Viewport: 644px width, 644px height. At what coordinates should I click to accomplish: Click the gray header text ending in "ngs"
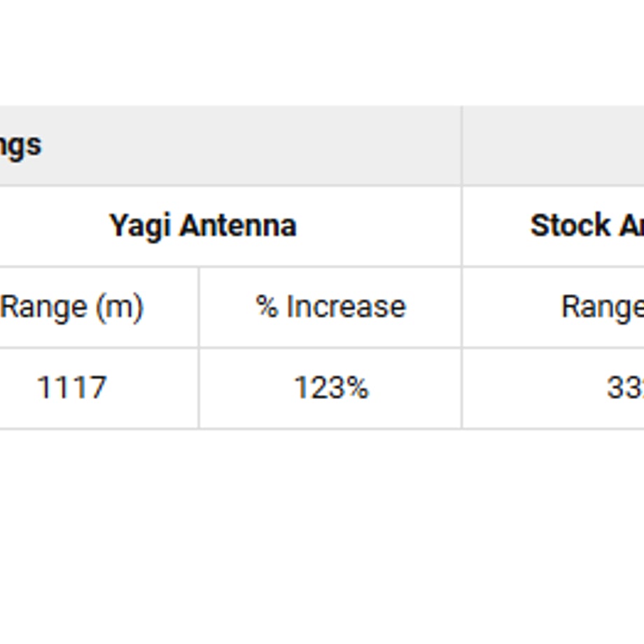pos(20,146)
